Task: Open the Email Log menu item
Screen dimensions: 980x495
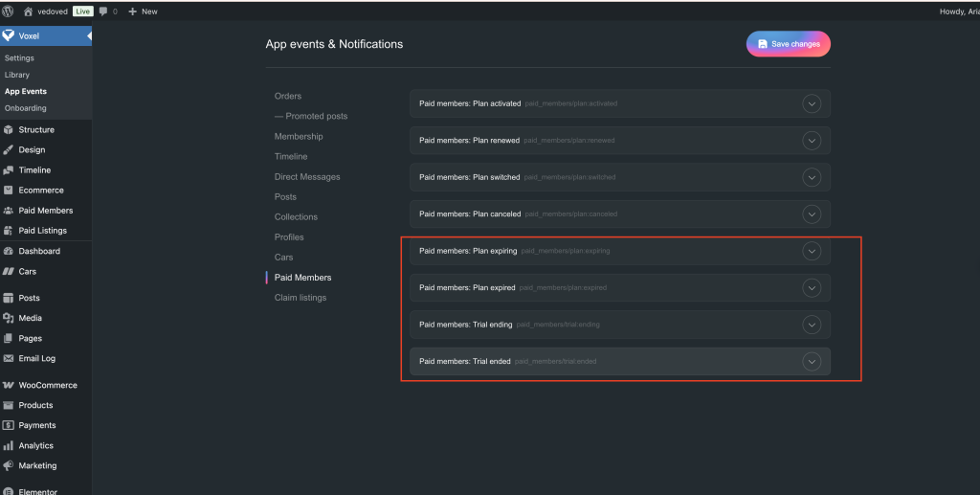Action: (36, 358)
